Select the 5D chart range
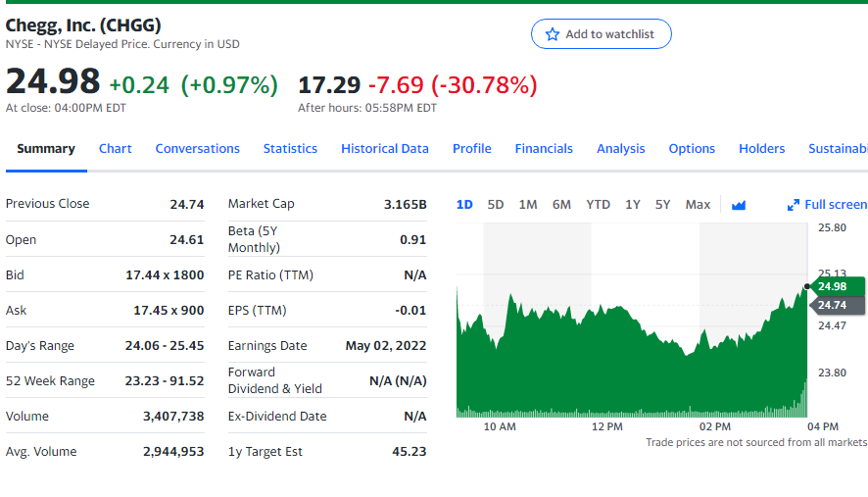The image size is (868, 497). [496, 205]
